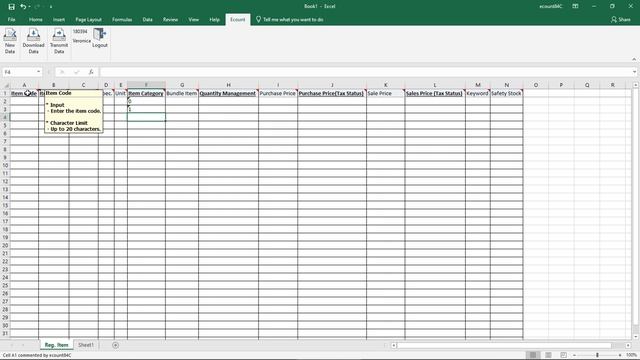The image size is (640, 360).
Task: Click the Insert Function fx icon
Action: (91, 72)
